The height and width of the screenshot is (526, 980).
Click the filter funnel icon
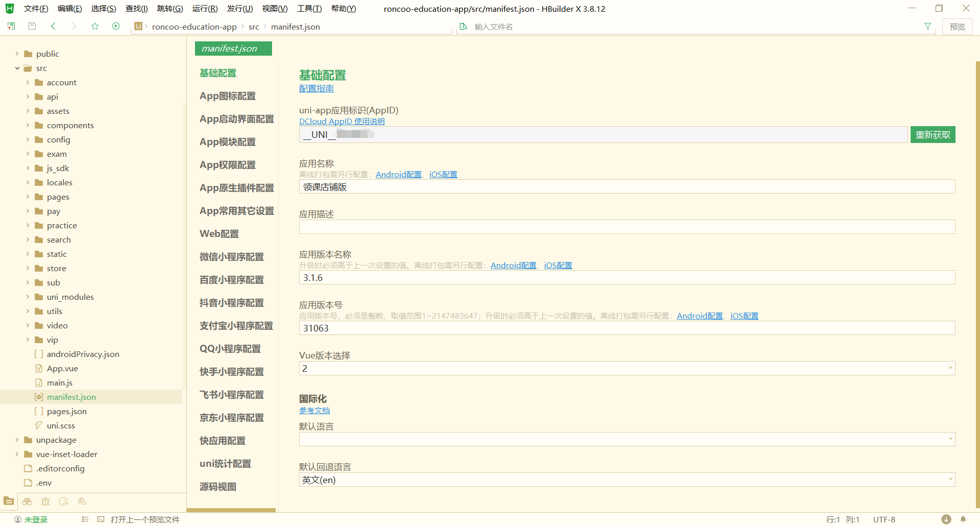pyautogui.click(x=927, y=27)
